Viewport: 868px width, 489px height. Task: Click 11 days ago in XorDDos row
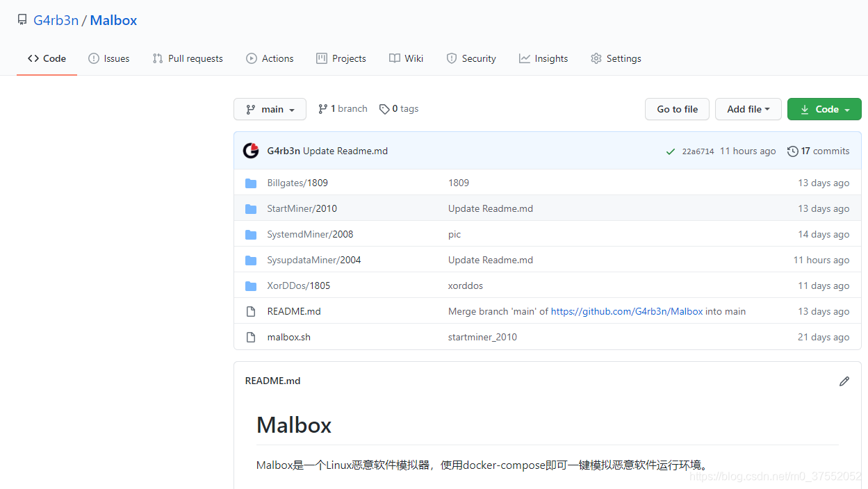click(x=824, y=285)
